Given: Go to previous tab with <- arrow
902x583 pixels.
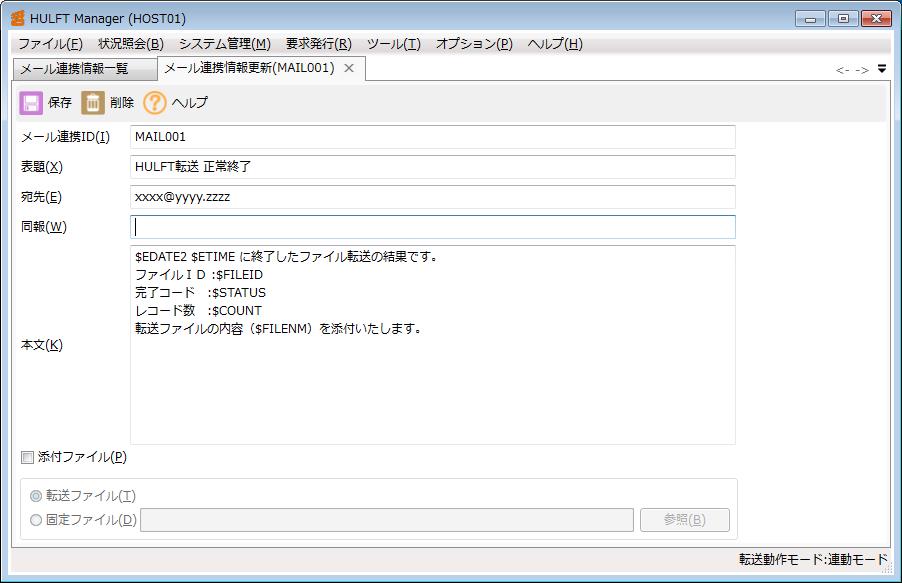Looking at the screenshot, I should click(x=842, y=70).
